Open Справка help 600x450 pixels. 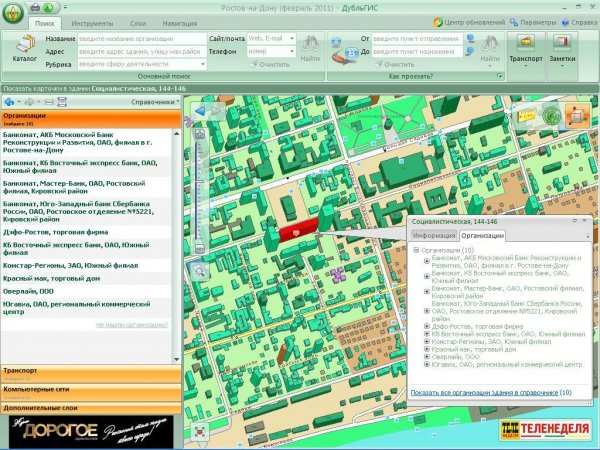[x=579, y=23]
